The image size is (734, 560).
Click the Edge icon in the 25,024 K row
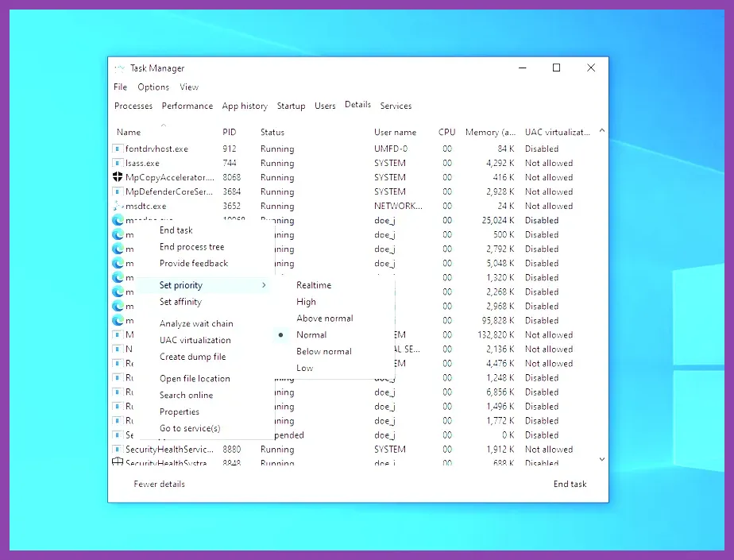[x=118, y=220]
